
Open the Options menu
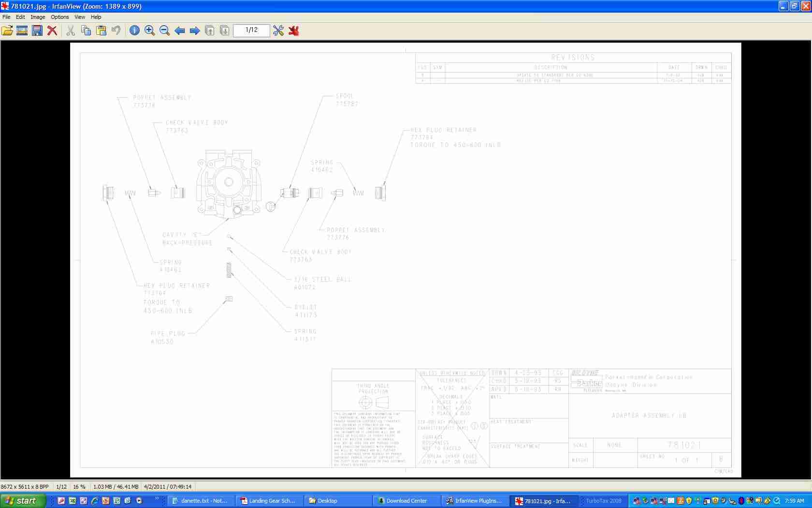[x=60, y=17]
